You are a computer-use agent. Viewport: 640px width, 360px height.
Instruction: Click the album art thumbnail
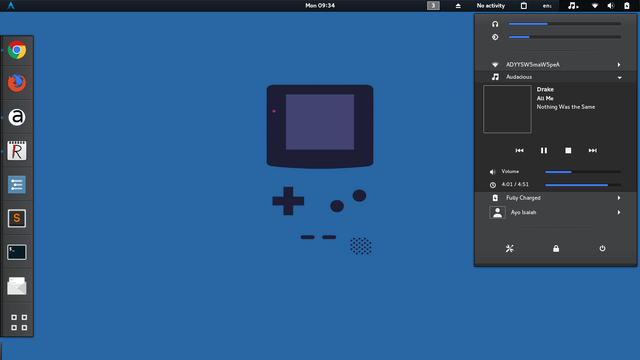pyautogui.click(x=507, y=109)
